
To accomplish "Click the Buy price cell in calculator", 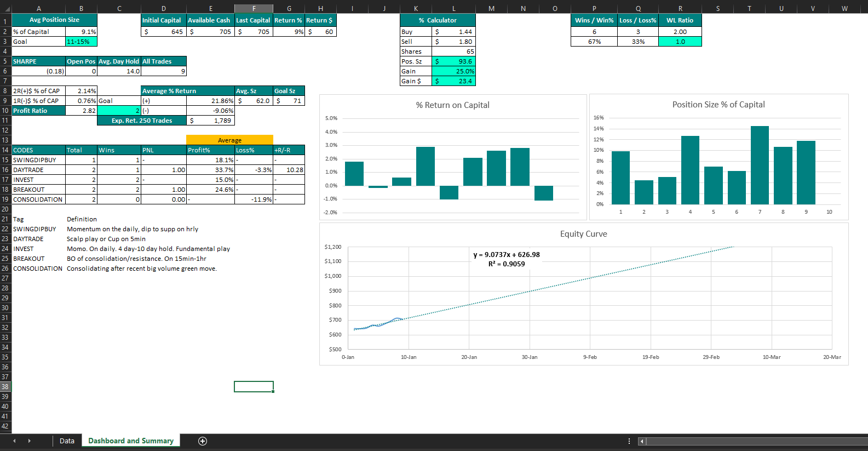I will (453, 32).
